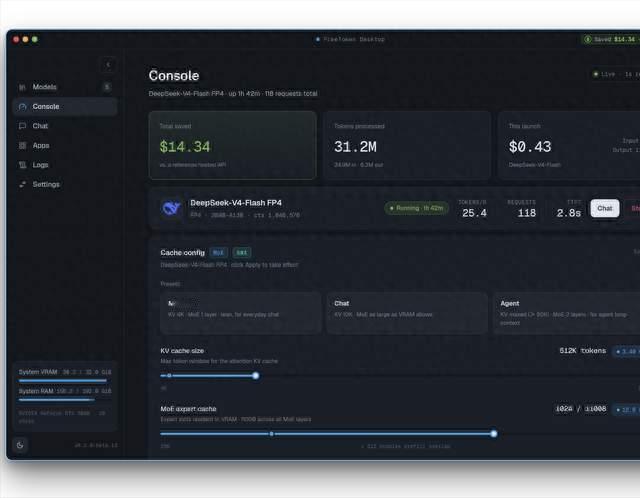Image resolution: width=640 pixels, height=498 pixels.
Task: Click the Apps grid icon
Action: coord(22,146)
